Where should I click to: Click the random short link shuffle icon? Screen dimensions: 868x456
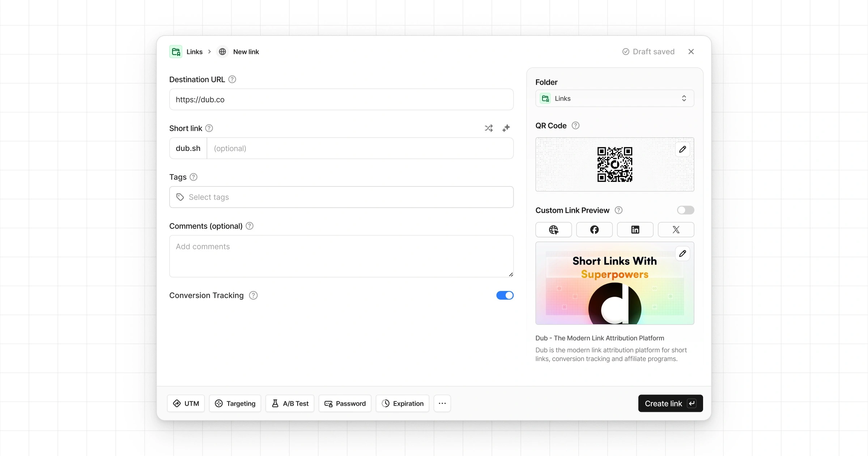pos(489,128)
